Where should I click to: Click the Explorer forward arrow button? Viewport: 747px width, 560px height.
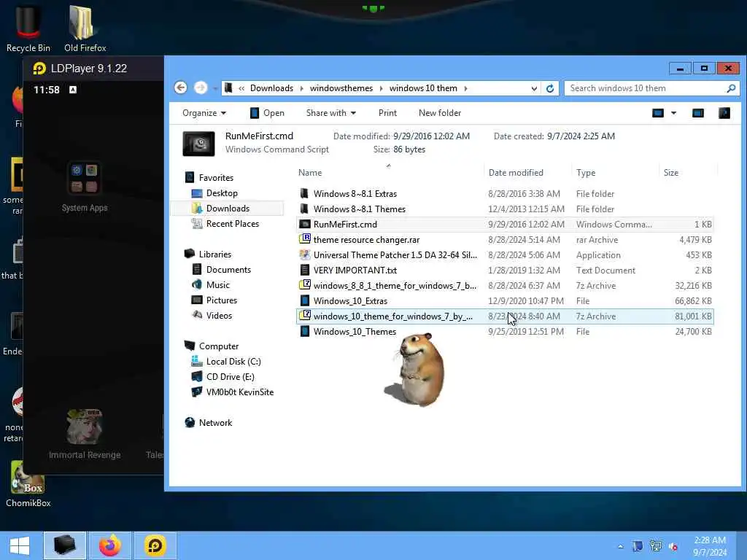pos(201,88)
